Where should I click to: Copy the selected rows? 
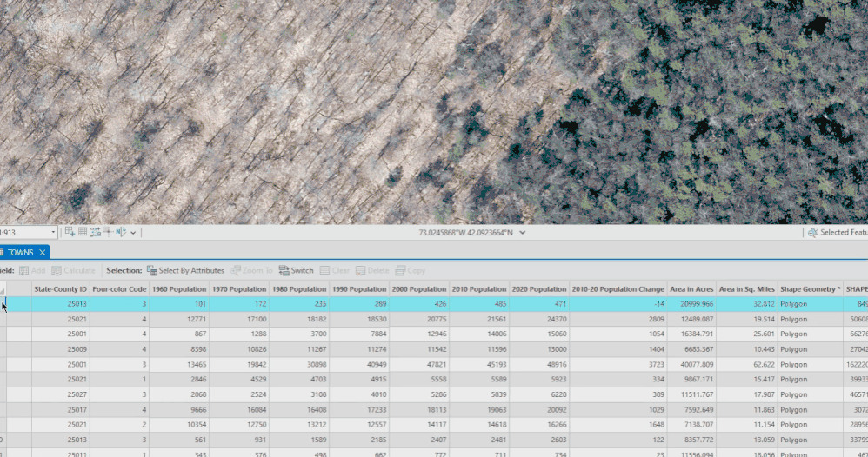click(411, 270)
